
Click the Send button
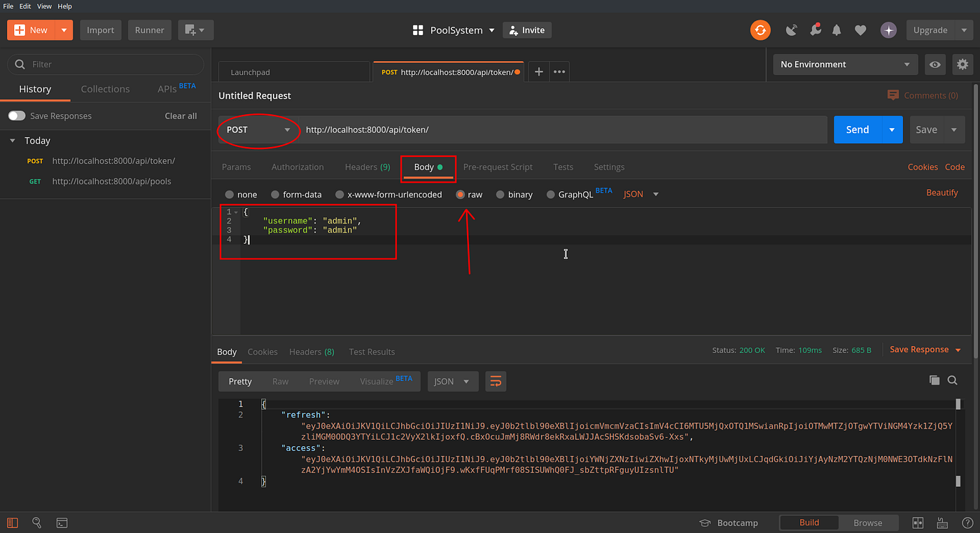click(857, 130)
